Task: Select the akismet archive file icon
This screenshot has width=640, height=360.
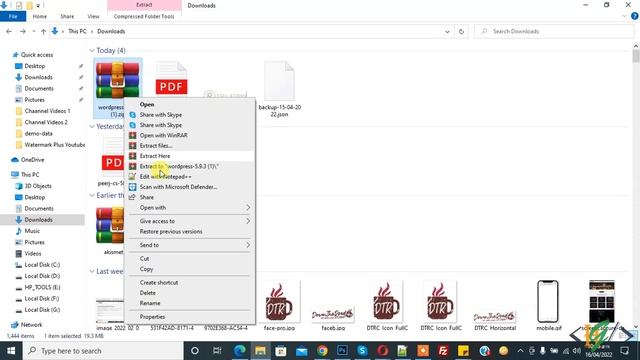Action: pyautogui.click(x=110, y=225)
